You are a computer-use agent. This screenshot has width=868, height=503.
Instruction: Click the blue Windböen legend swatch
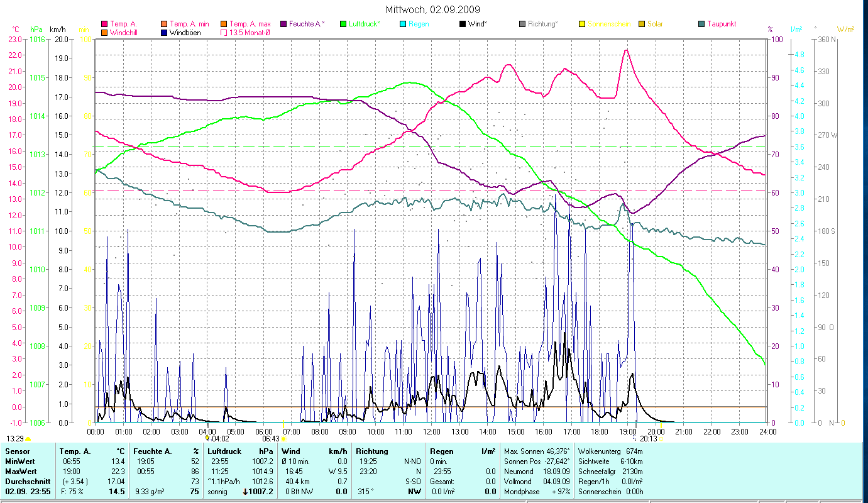164,32
